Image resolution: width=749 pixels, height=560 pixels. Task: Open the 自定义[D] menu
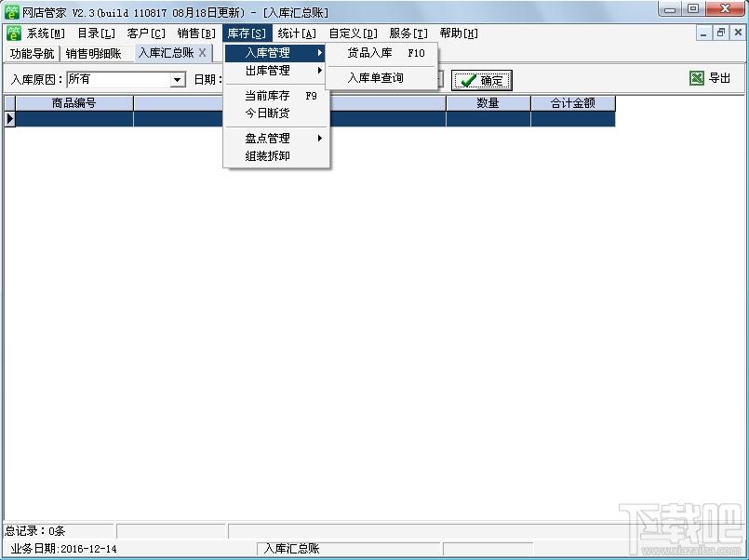[354, 33]
